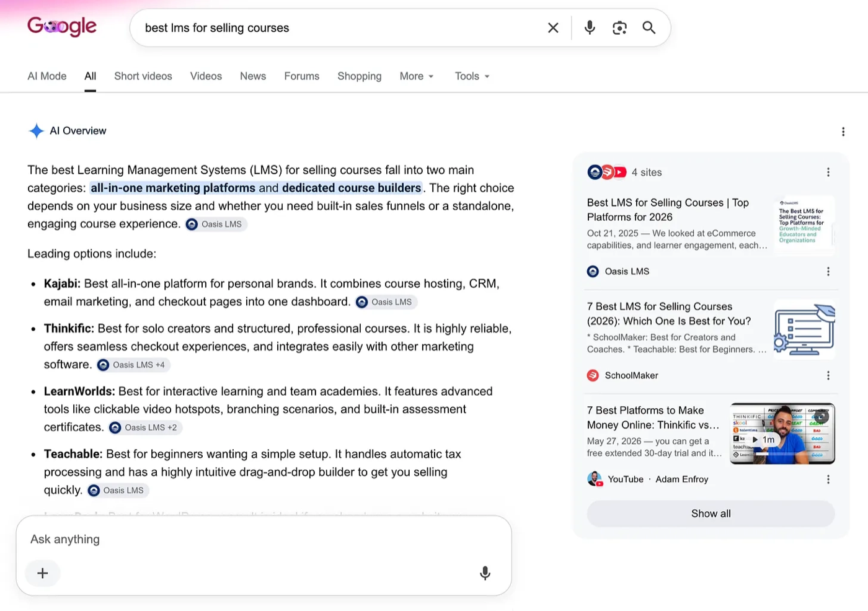Open more options for YouTube Adam Enfroy source

[x=828, y=479]
